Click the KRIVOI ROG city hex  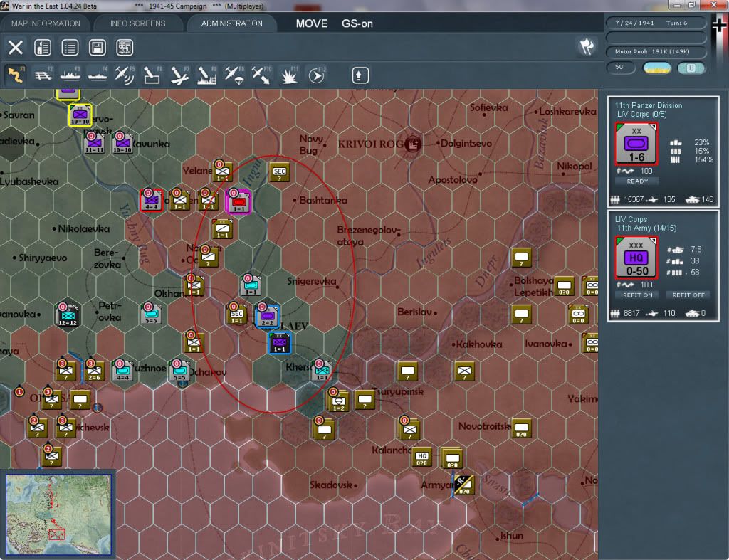pos(412,144)
